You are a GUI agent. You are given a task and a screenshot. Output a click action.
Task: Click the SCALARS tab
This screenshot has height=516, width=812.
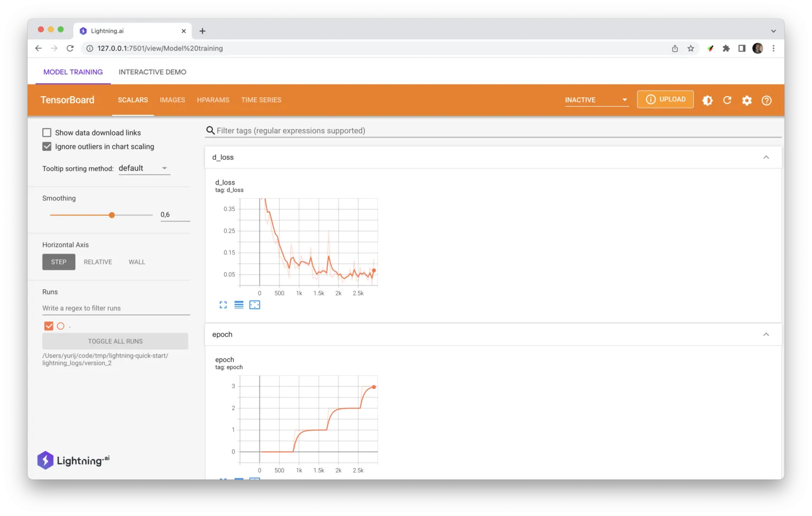(x=133, y=100)
